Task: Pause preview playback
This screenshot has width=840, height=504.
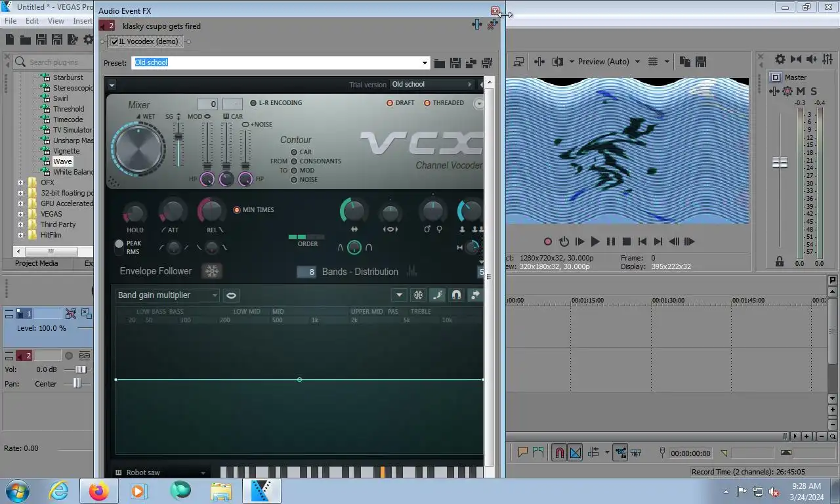Action: pos(611,241)
